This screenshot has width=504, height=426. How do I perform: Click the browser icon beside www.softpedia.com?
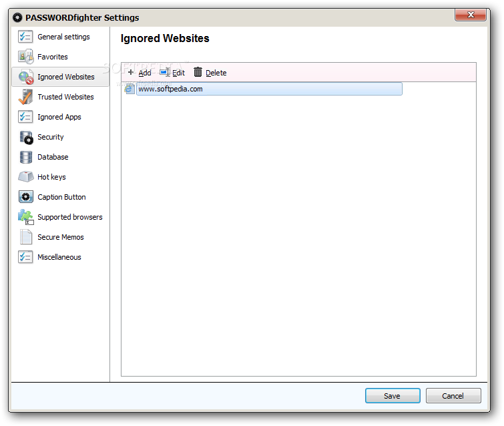pos(130,89)
